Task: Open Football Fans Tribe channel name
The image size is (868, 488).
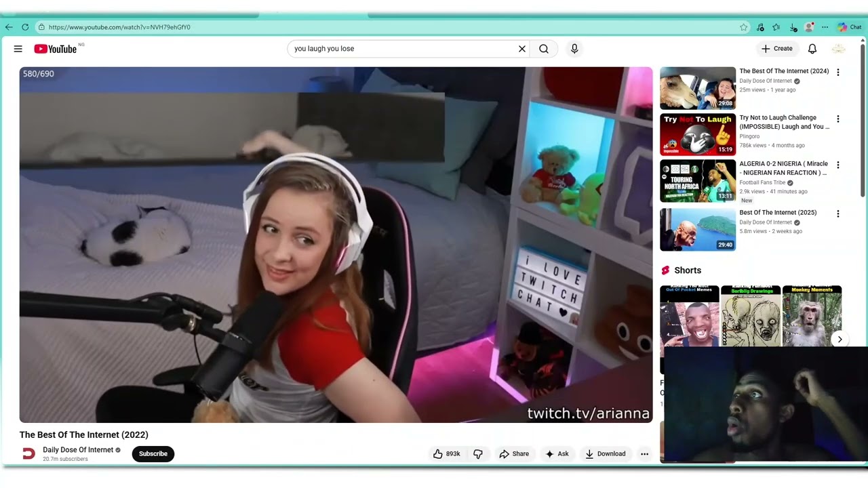Action: point(762,182)
